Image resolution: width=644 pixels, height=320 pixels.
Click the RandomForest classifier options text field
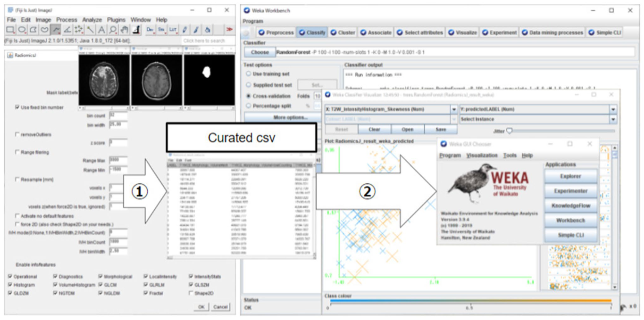(455, 52)
